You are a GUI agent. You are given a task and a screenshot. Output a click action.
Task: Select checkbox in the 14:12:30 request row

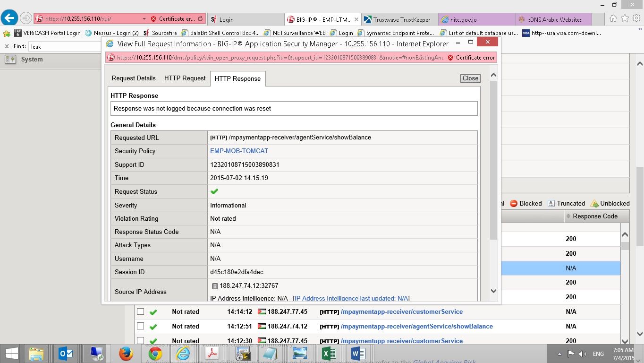[x=140, y=340]
